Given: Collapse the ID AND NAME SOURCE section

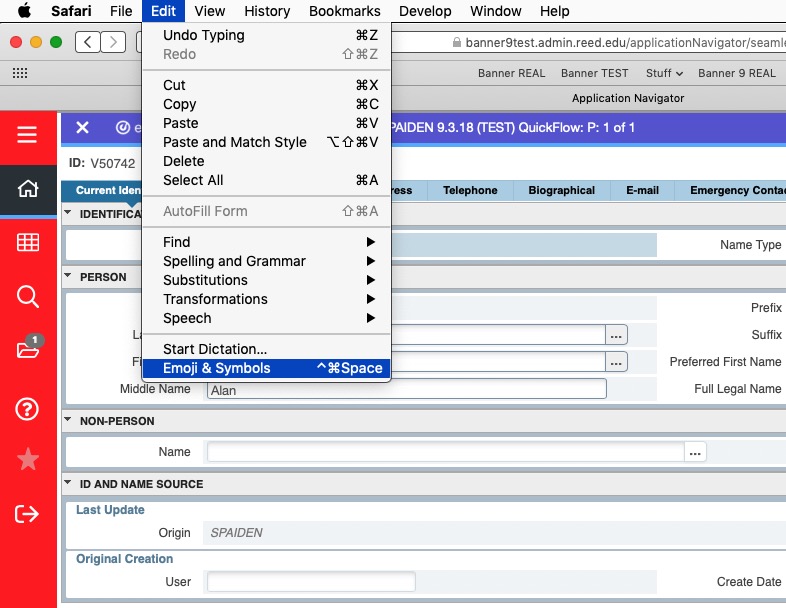Looking at the screenshot, I should pos(68,484).
